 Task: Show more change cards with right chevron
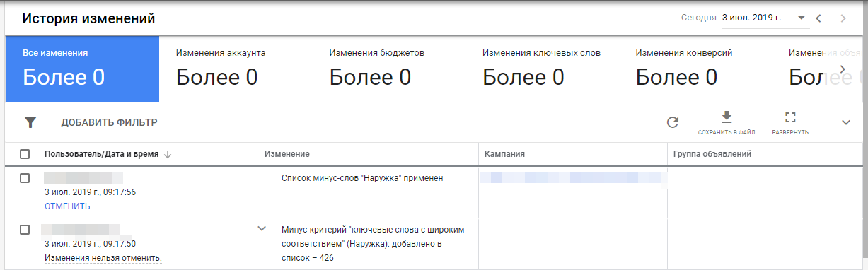pyautogui.click(x=843, y=69)
